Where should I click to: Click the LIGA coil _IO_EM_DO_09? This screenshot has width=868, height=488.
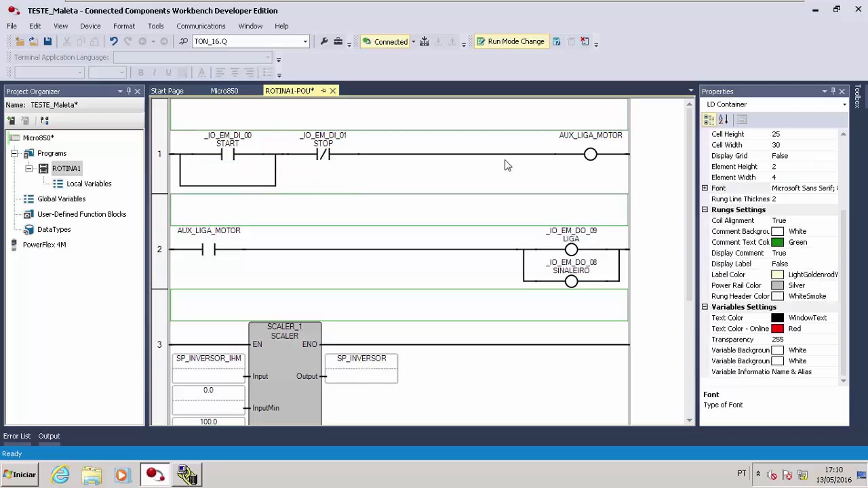[x=571, y=250]
